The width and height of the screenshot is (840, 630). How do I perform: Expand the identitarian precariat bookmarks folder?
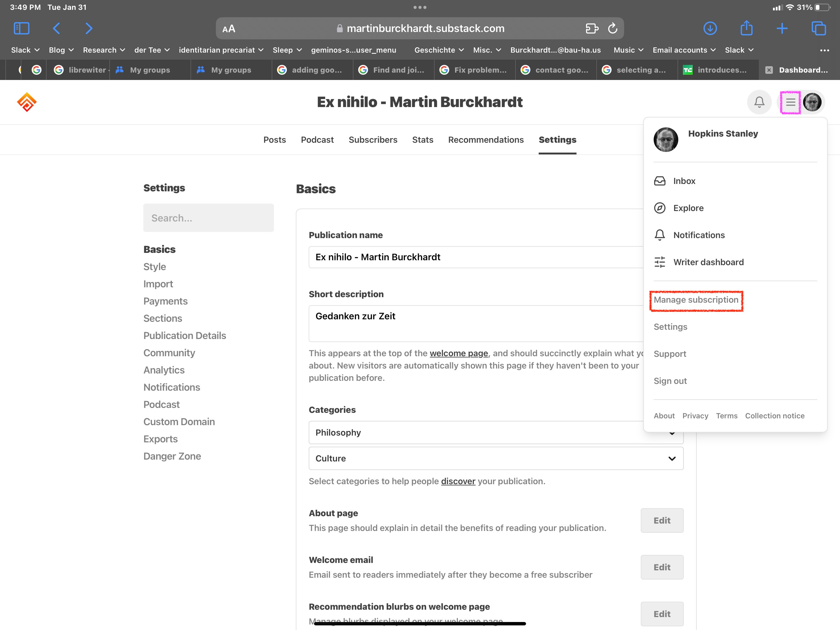click(221, 50)
